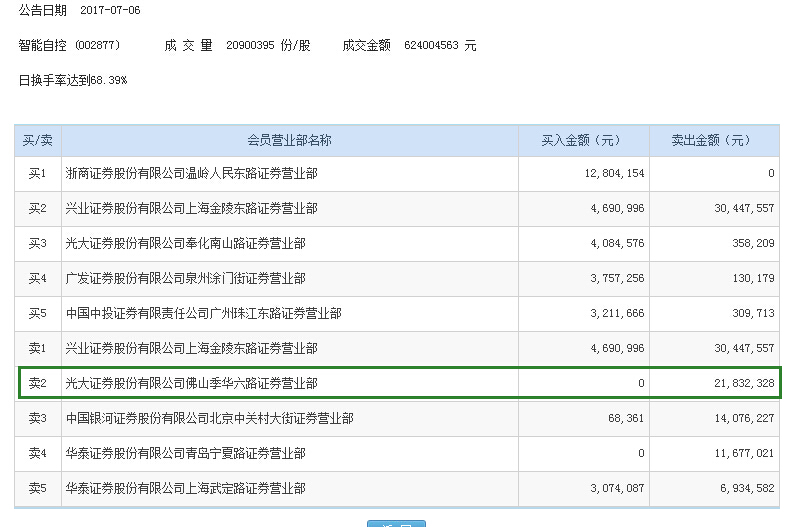Select the text 日换手率达到68.39%
Screen dimensions: 802x527
pos(73,80)
